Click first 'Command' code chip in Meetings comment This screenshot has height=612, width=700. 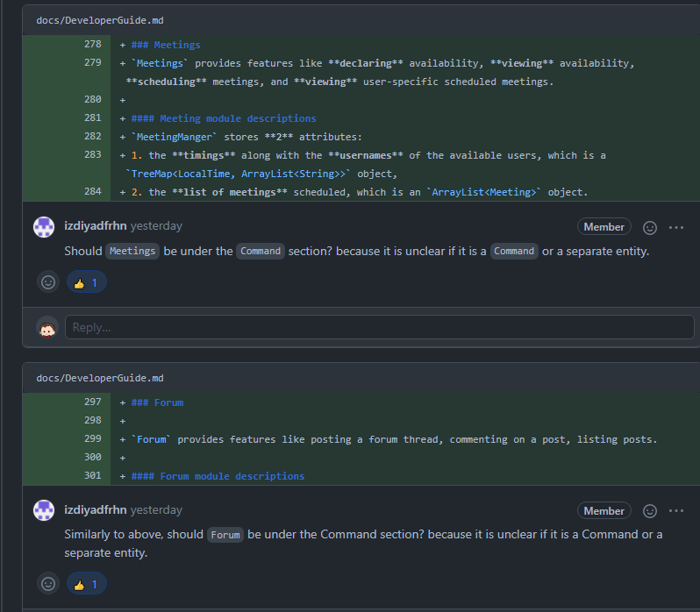(x=261, y=251)
